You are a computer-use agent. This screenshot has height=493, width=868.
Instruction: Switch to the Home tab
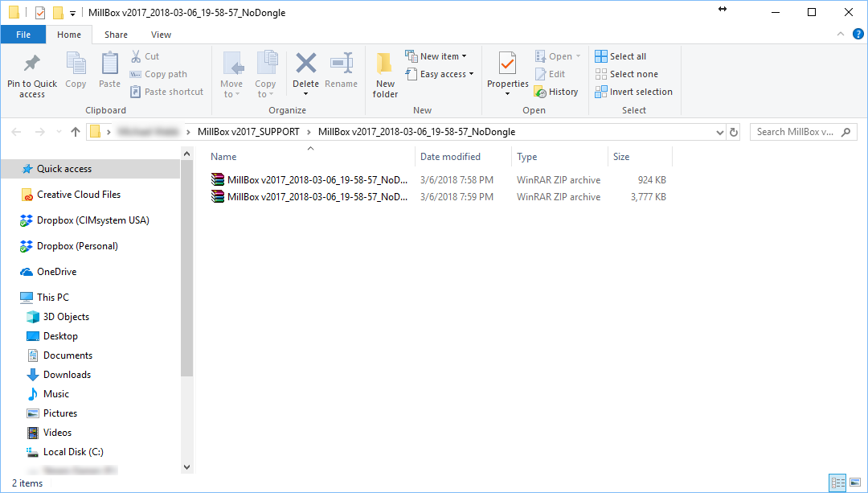click(69, 35)
